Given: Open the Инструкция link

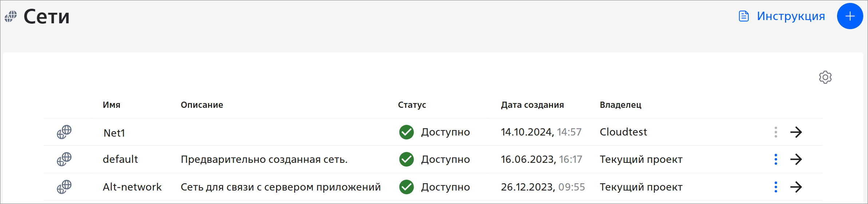Looking at the screenshot, I should tap(791, 16).
